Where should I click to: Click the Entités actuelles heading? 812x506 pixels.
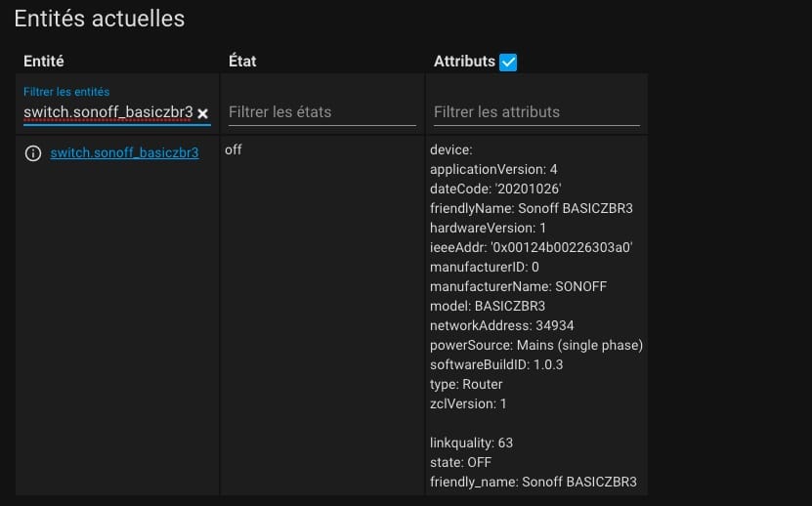coord(100,19)
